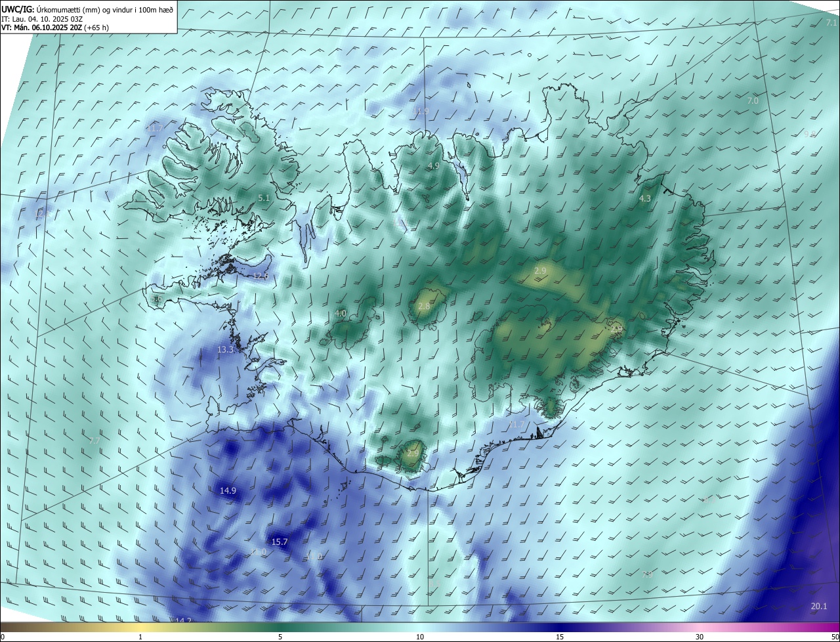Select the 9.4 value label
This screenshot has width=840, height=642.
[x=810, y=134]
